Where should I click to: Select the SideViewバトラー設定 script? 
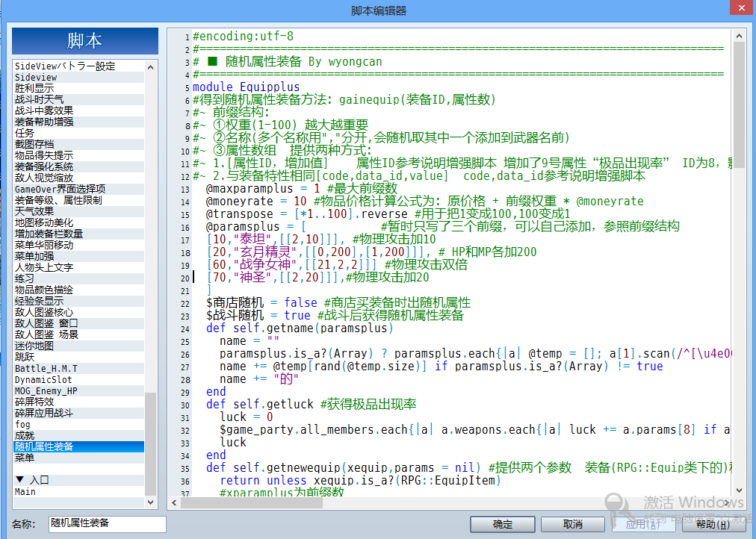coord(79,66)
